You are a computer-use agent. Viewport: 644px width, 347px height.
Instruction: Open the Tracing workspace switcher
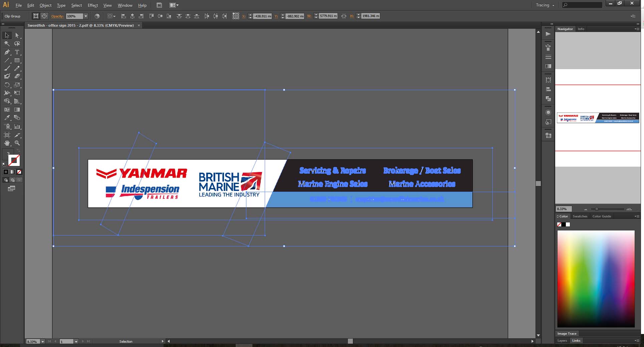pos(545,5)
